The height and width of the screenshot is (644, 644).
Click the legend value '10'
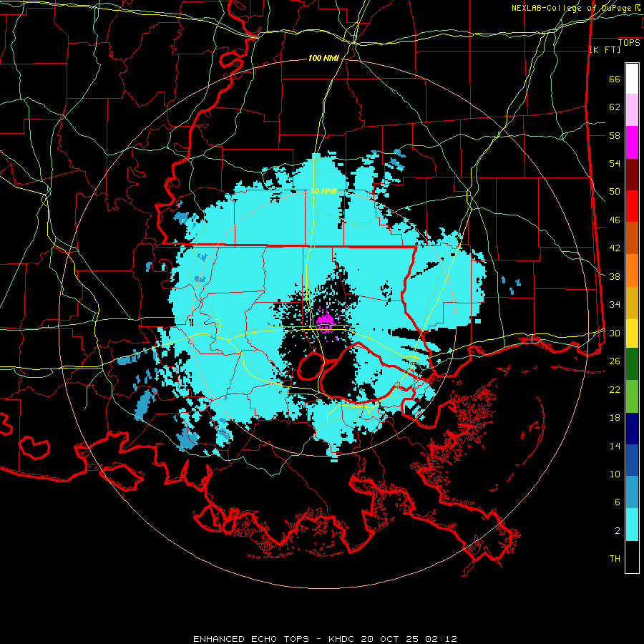point(615,474)
